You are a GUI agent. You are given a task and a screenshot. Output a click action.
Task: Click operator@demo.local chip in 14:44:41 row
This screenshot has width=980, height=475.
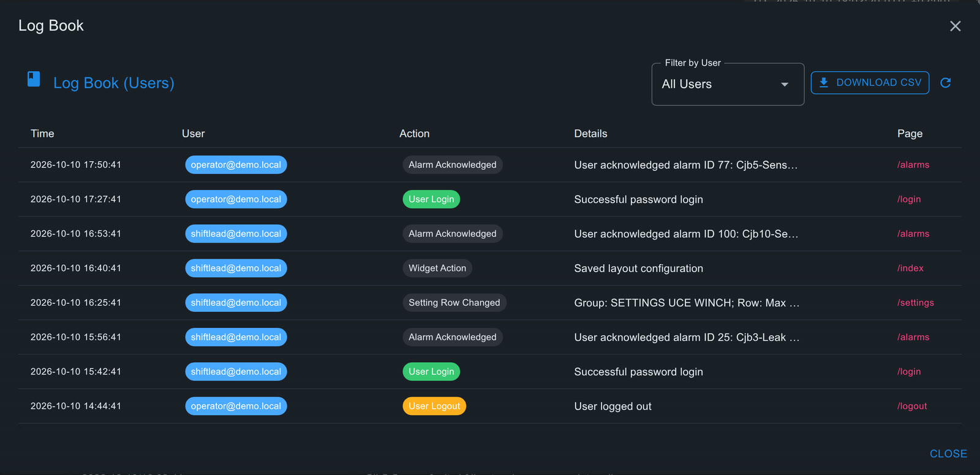pos(236,406)
